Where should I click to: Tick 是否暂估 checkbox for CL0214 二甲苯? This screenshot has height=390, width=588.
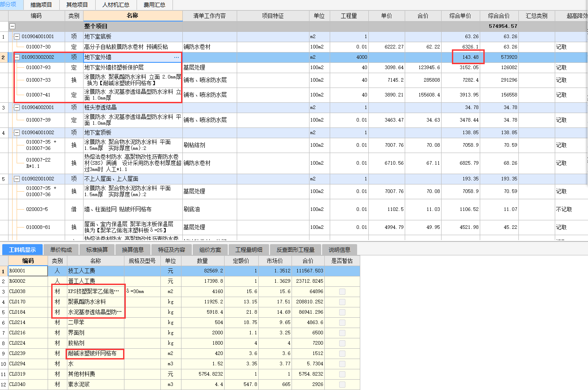[x=342, y=323]
